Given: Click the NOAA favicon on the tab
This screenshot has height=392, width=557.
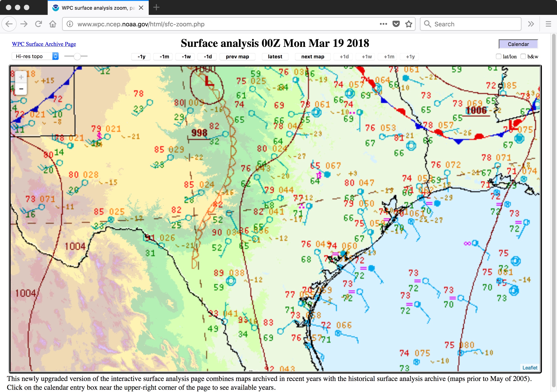Looking at the screenshot, I should point(56,8).
